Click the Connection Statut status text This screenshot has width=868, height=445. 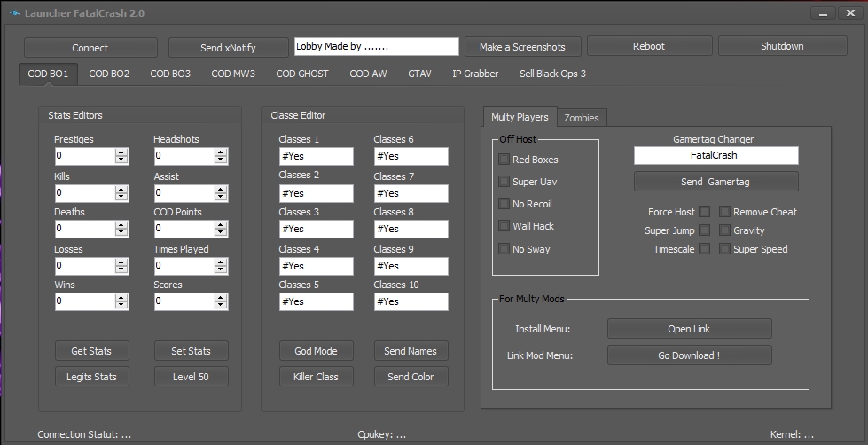click(x=85, y=435)
